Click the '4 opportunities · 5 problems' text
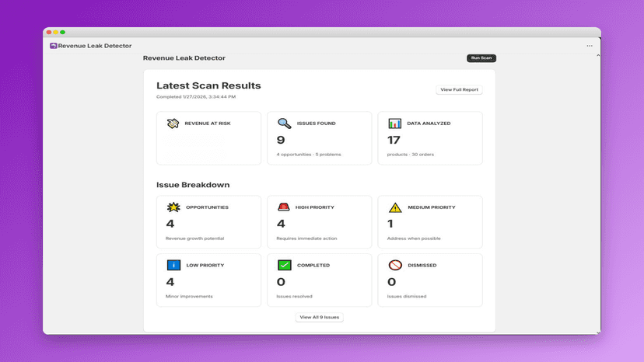Image resolution: width=644 pixels, height=362 pixels. click(x=309, y=155)
